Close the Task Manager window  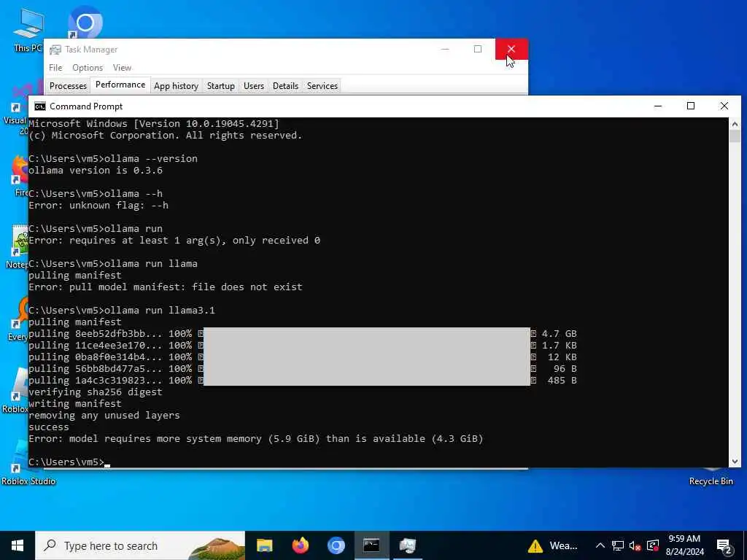point(511,49)
